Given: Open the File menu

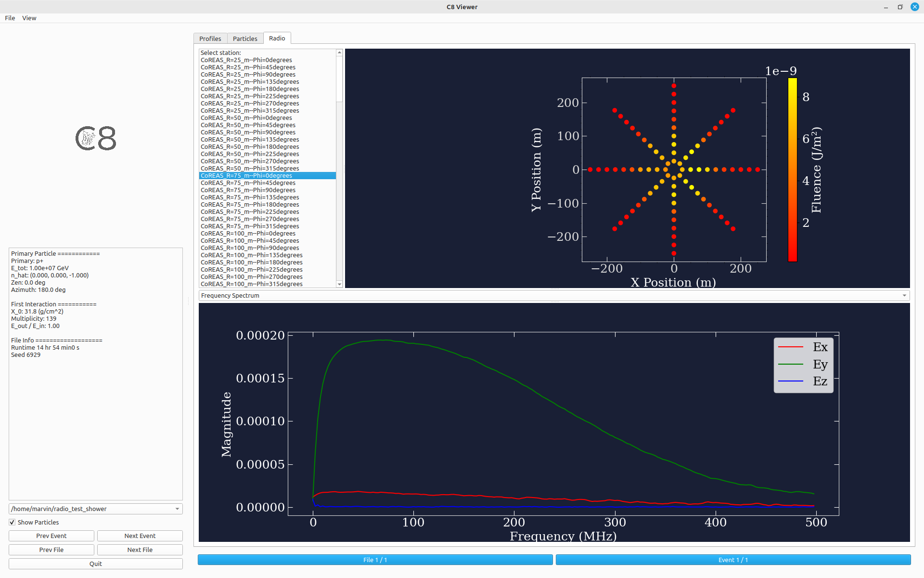Looking at the screenshot, I should click(10, 18).
